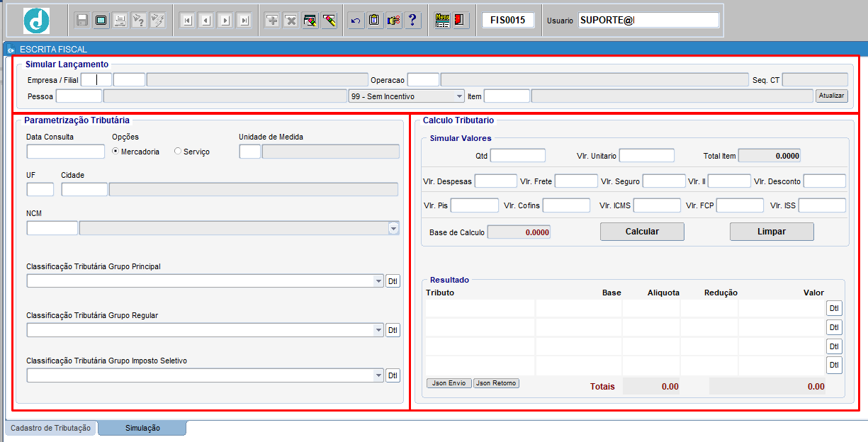Expand Classificação Tributária Grupo Imposto Seletivo dropdown

tap(378, 375)
